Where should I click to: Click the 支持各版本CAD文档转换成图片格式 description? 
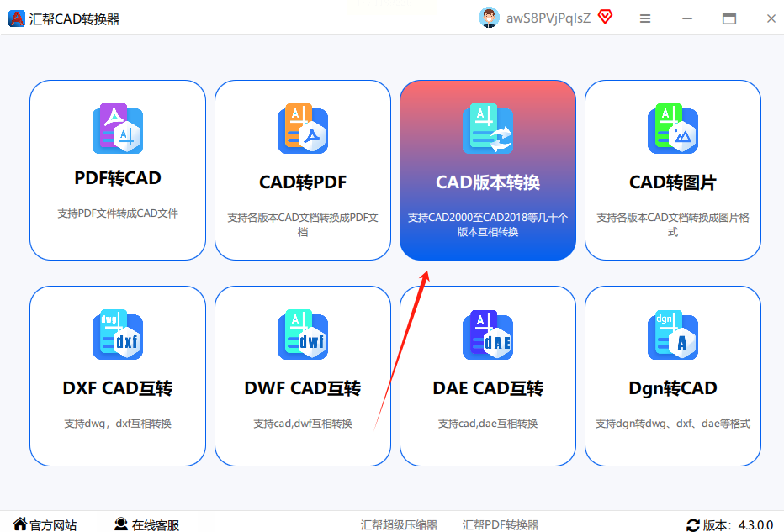point(672,224)
